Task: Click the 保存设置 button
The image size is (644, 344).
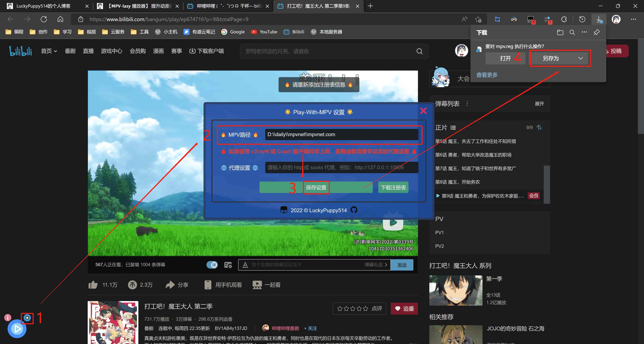Action: (316, 187)
